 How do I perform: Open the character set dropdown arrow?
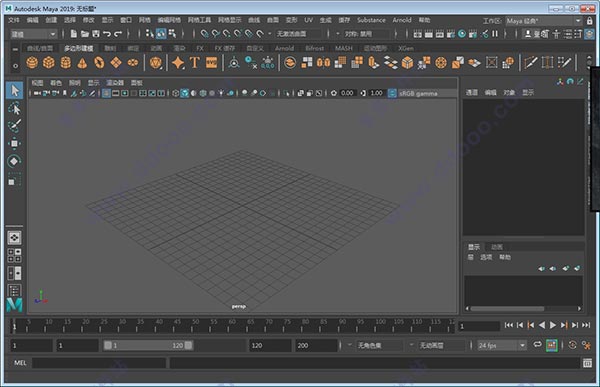click(349, 345)
